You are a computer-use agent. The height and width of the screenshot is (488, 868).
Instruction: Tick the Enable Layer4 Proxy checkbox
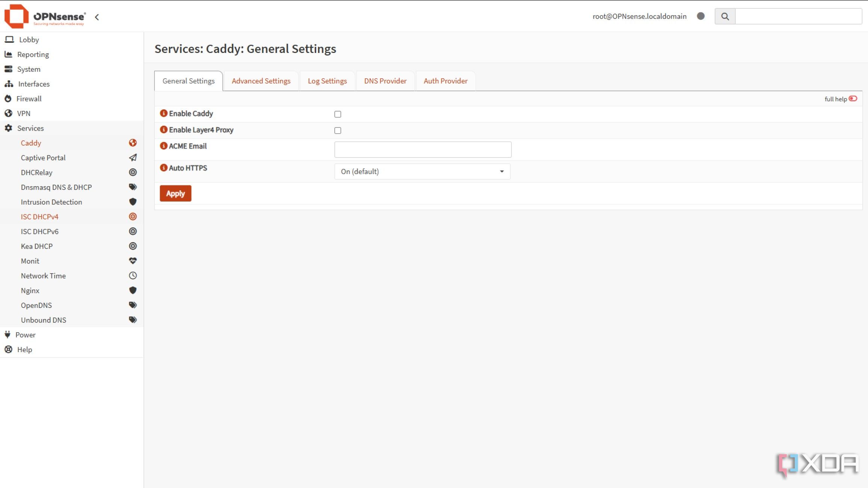click(338, 130)
